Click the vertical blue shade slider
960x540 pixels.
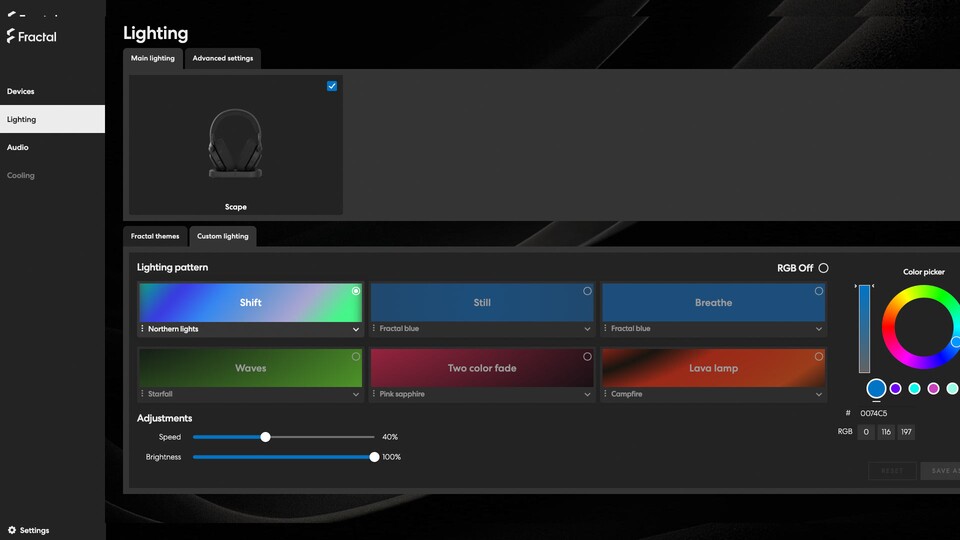coord(864,329)
